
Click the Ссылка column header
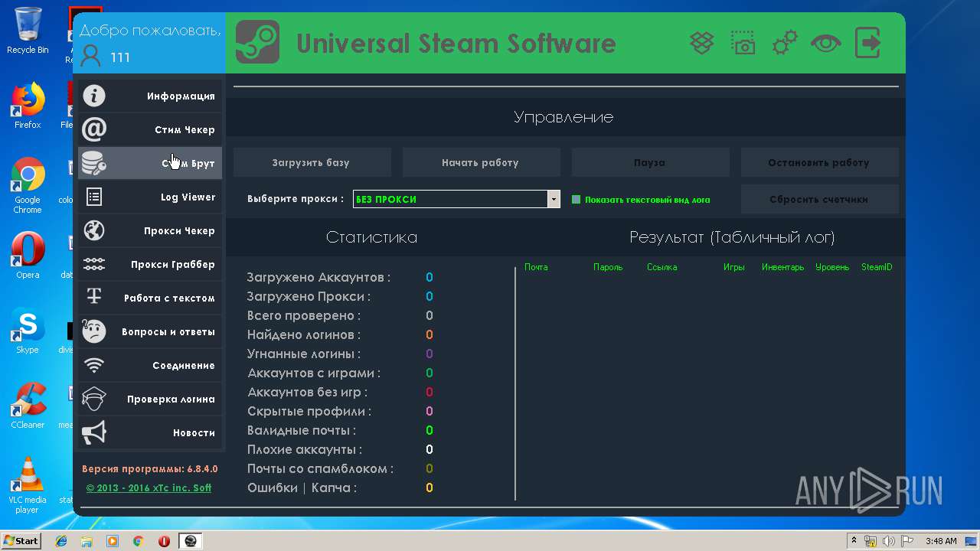[x=661, y=267]
